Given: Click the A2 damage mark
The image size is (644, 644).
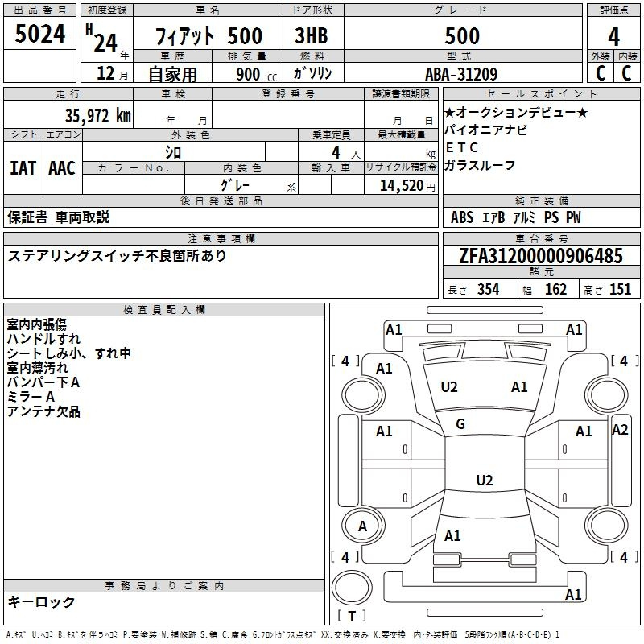Looking at the screenshot, I should tap(620, 430).
